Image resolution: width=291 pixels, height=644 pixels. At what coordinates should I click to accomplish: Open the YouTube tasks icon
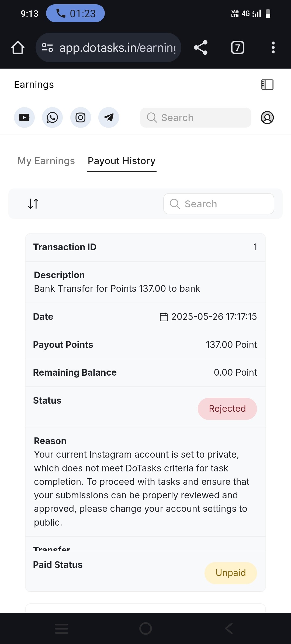click(24, 118)
